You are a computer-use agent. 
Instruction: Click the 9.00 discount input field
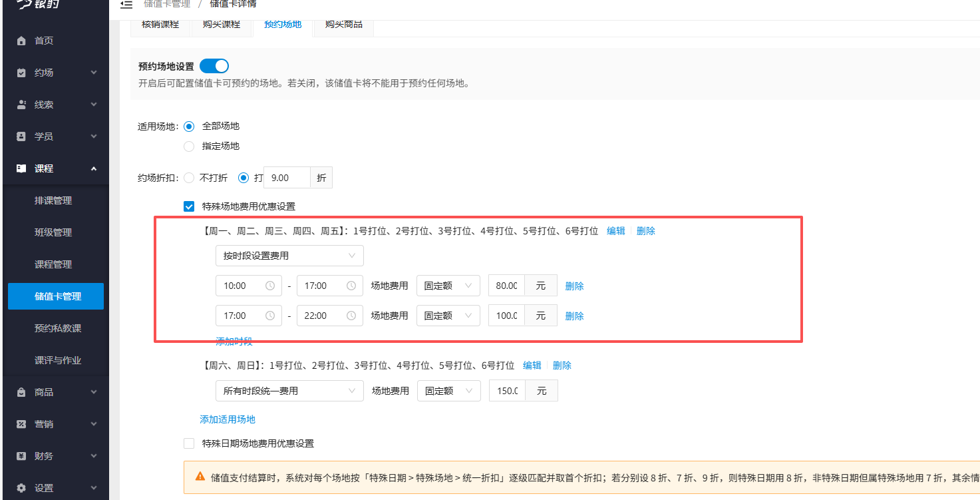click(x=286, y=177)
